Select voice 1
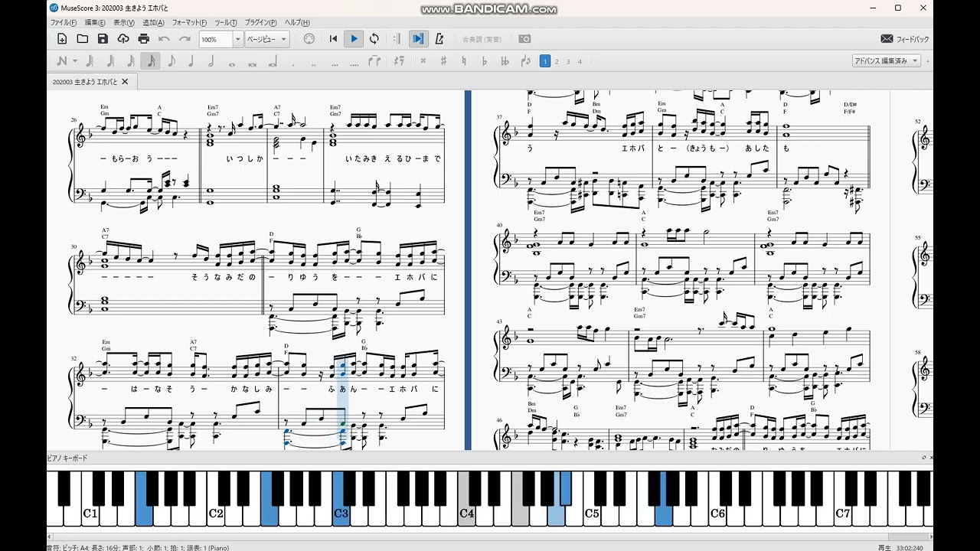 point(545,61)
